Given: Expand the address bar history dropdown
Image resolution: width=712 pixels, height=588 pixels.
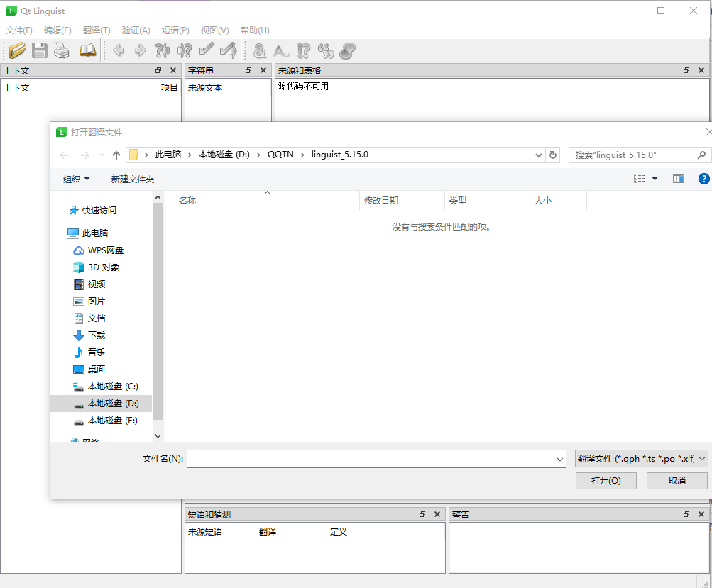Looking at the screenshot, I should (539, 155).
